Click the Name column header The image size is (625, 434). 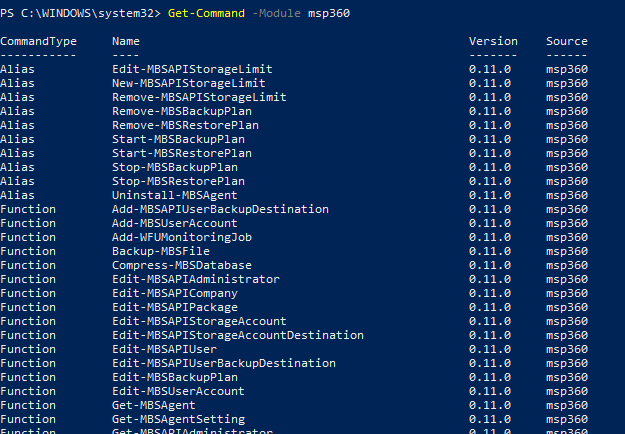[x=126, y=41]
